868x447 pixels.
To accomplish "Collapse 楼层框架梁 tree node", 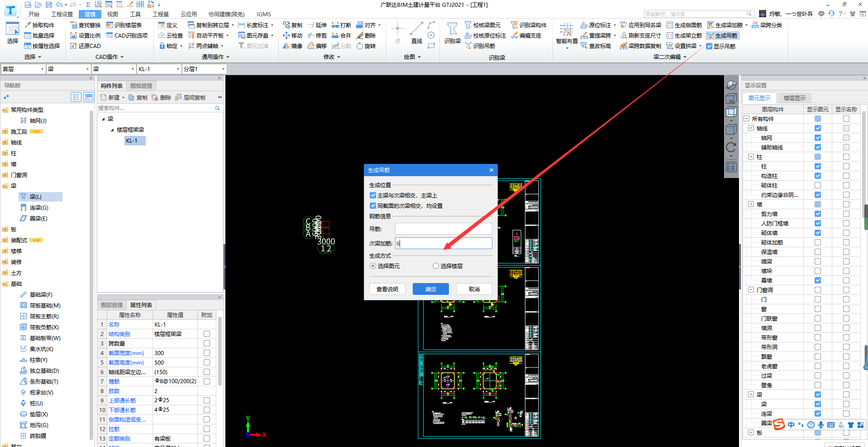I will 112,130.
